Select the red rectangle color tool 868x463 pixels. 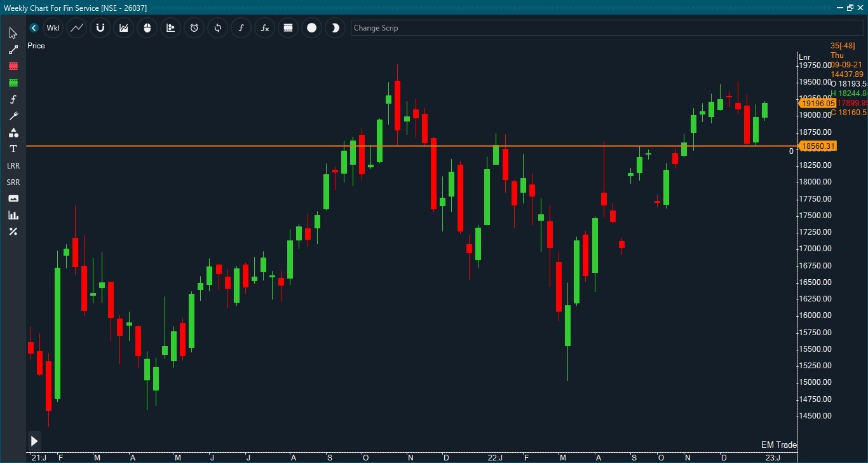13,66
